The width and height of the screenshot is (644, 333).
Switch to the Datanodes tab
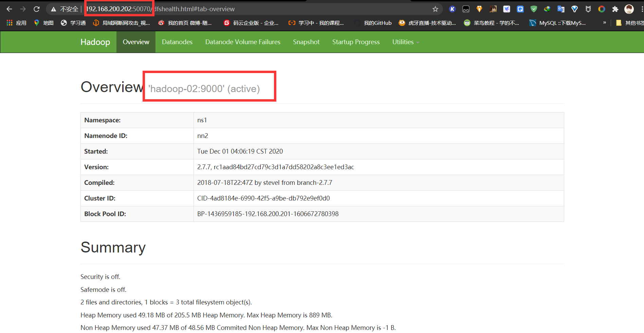177,42
